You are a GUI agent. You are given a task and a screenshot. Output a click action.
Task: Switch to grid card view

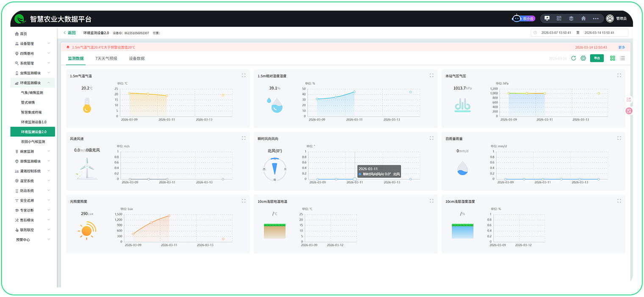[612, 58]
